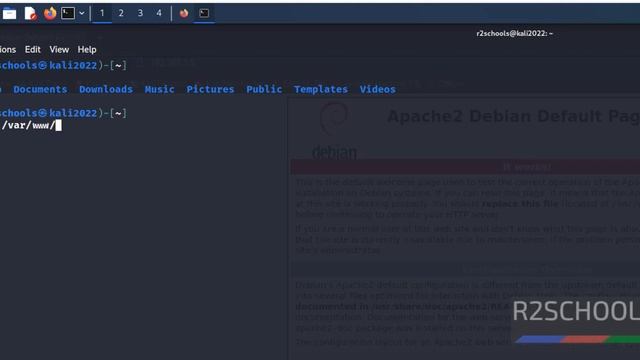640x360 pixels.
Task: Switch to workspace 3
Action: [x=140, y=13]
